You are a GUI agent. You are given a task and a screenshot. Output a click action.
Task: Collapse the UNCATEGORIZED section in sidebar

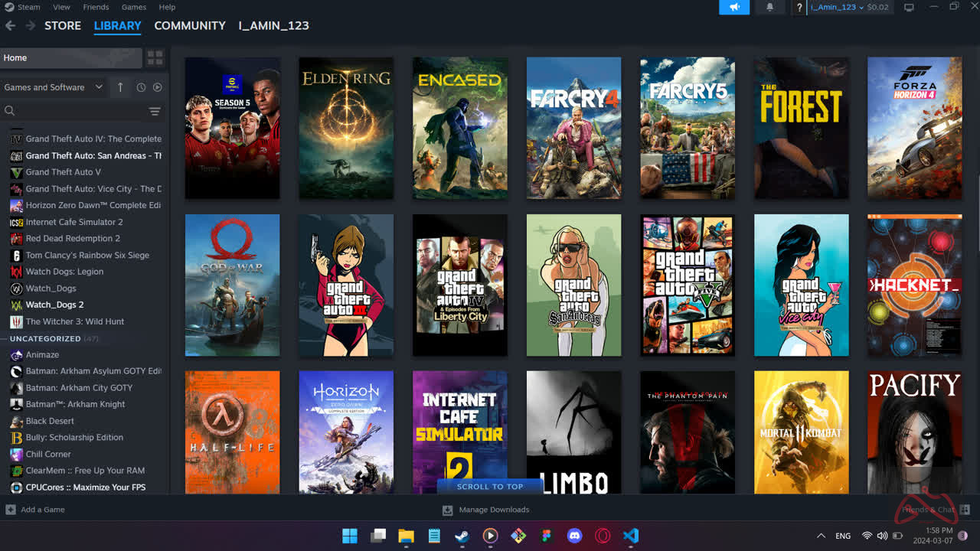click(x=45, y=338)
